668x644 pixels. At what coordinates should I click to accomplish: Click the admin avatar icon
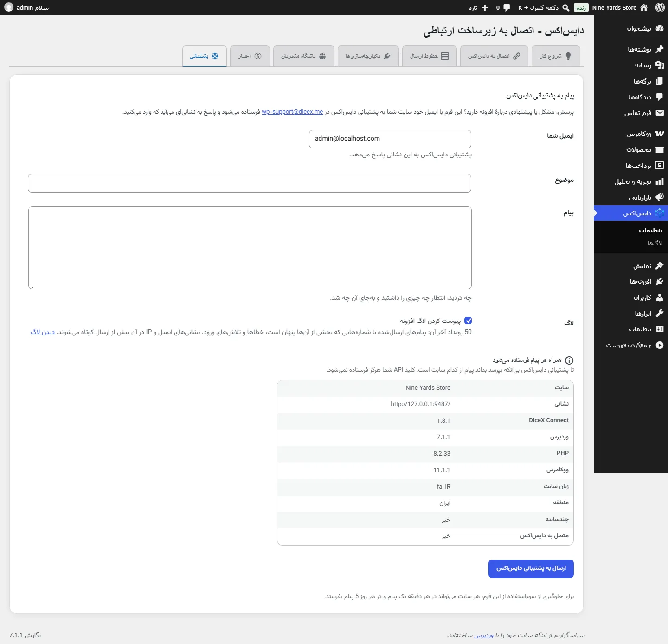coord(9,7)
